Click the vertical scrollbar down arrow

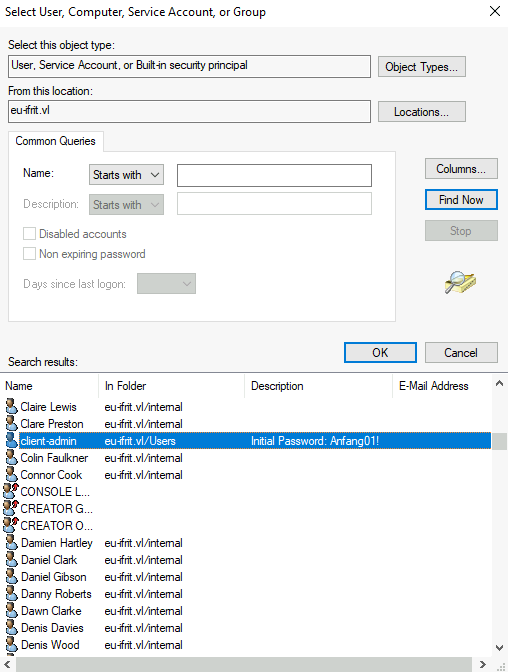[x=499, y=648]
